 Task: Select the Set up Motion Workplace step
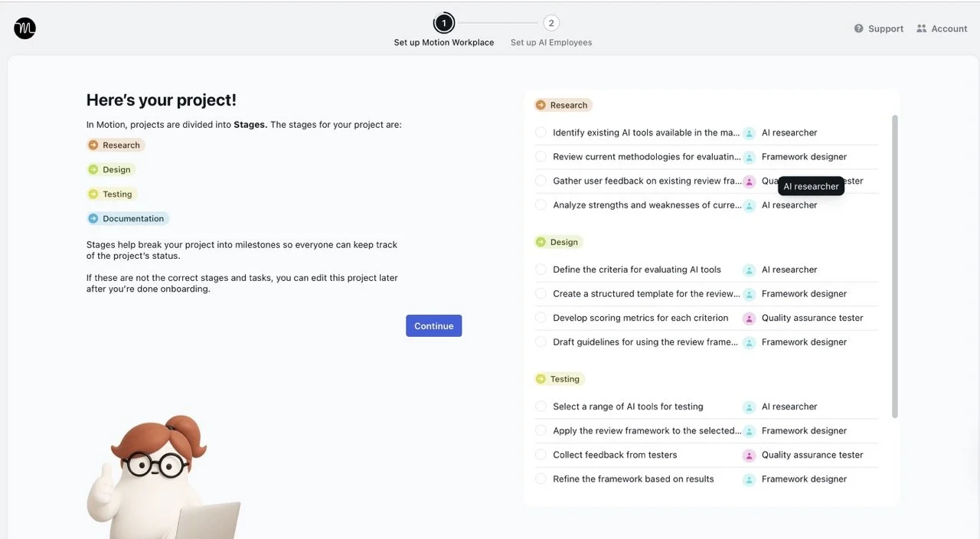pos(443,42)
